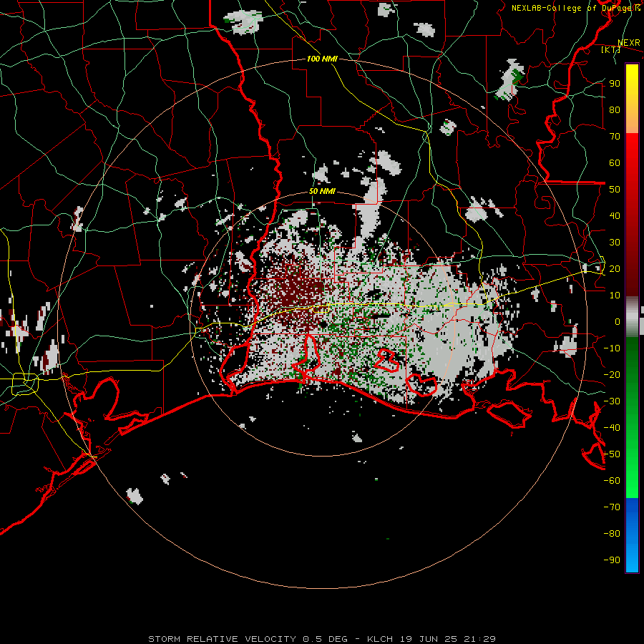
Task: Click the "KLCH 19 JUN 25 21:29" timestamp
Action: coord(431,639)
